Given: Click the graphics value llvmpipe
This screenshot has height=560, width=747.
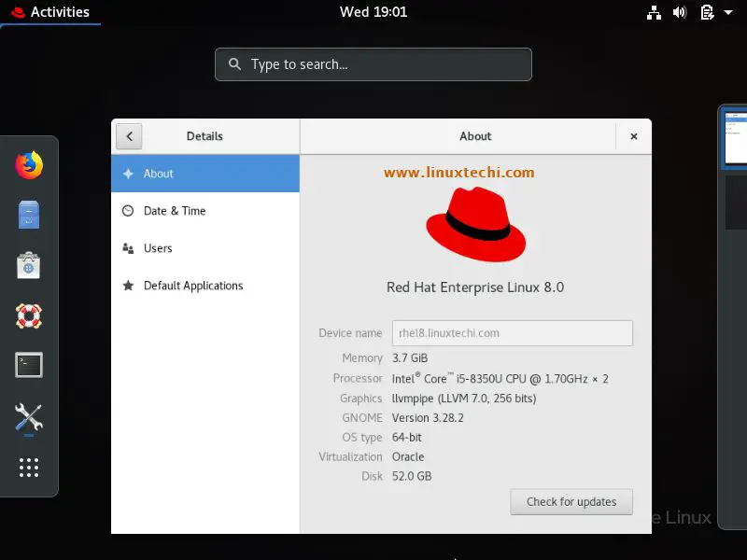Looking at the screenshot, I should click(x=464, y=399).
